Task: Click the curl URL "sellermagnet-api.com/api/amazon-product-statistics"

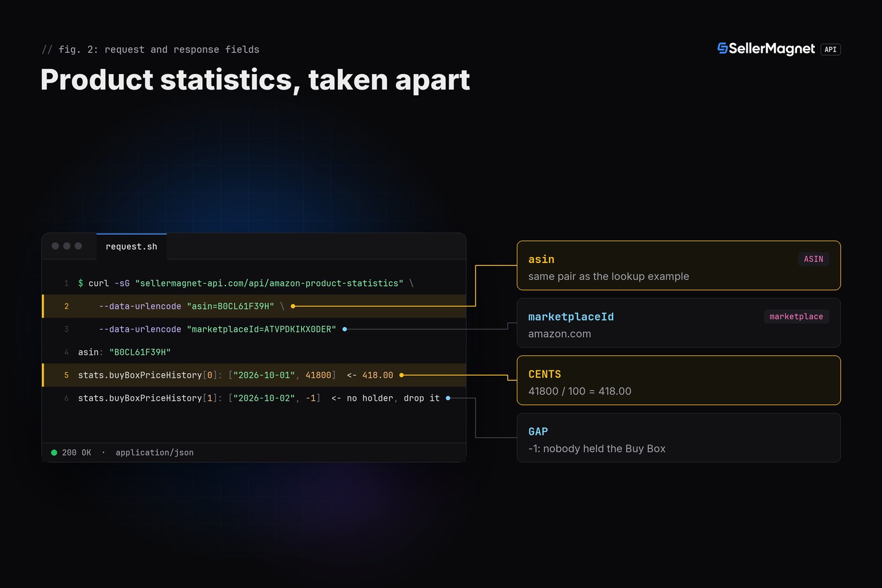Action: (269, 283)
